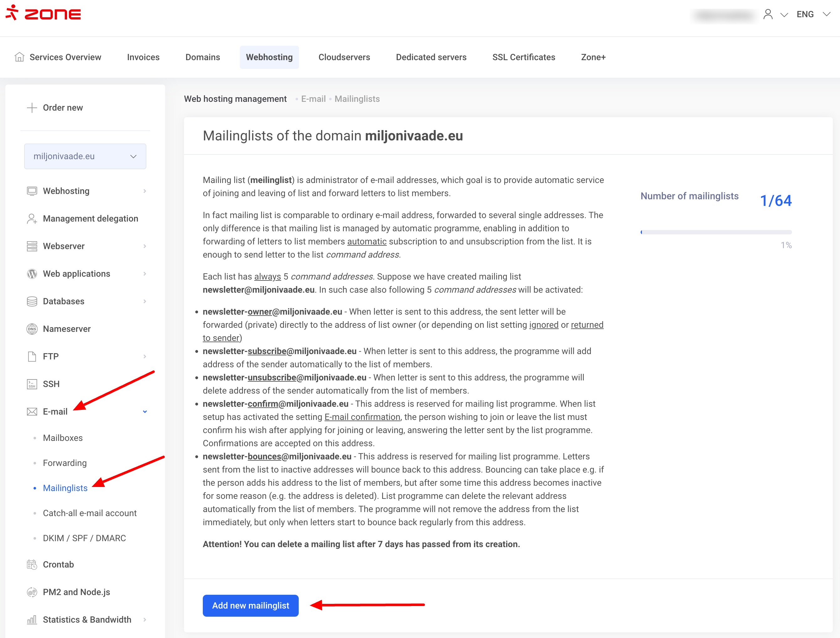Click the Databases stack icon

[32, 301]
